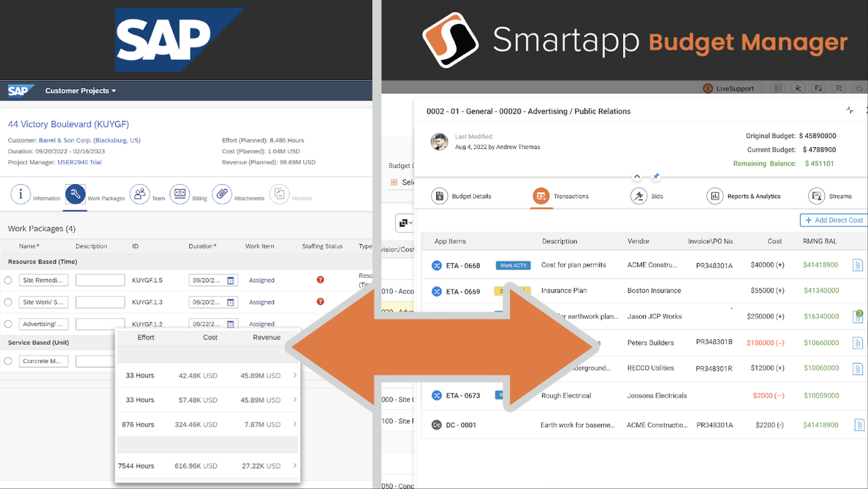Open calendar picker for KUYGF.1.5 duration

pos(231,280)
